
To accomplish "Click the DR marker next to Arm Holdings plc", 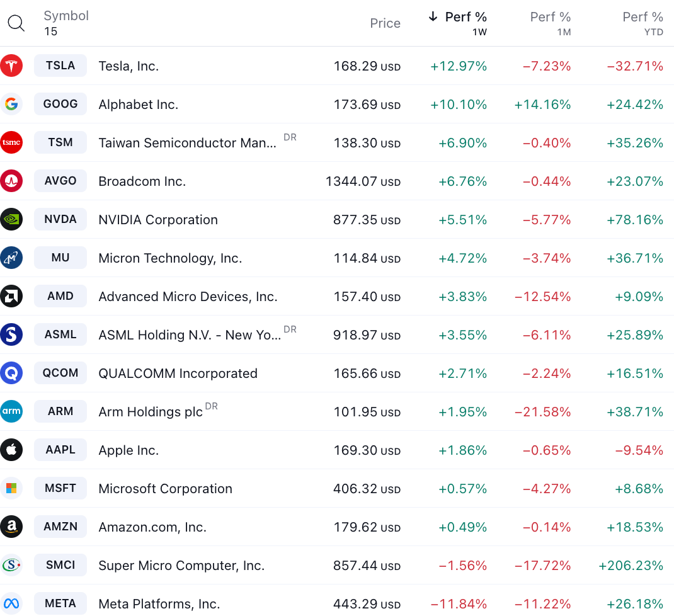I will click(x=211, y=406).
